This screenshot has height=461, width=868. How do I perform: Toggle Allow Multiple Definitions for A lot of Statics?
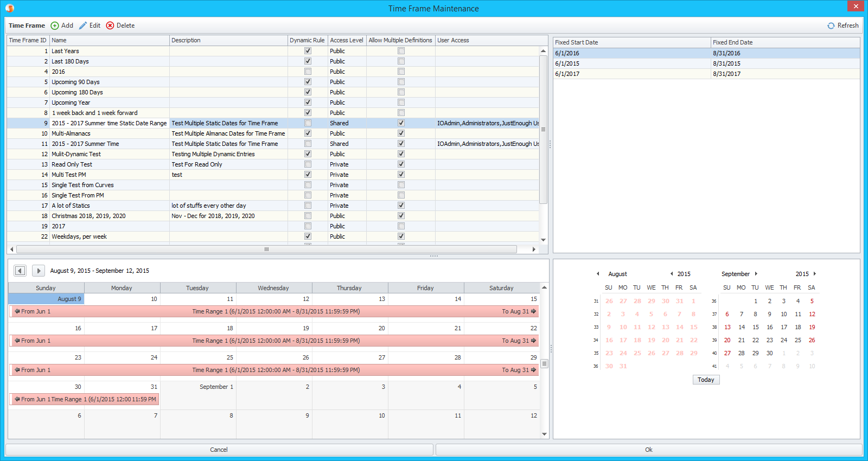tap(401, 206)
